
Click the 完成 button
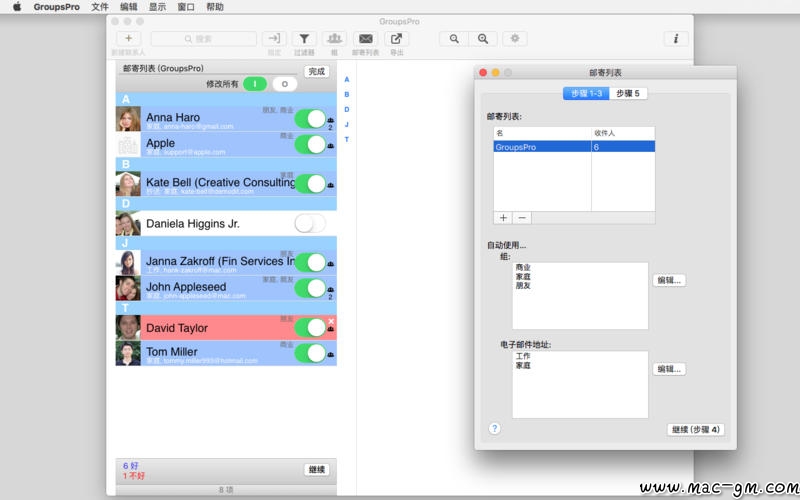317,71
